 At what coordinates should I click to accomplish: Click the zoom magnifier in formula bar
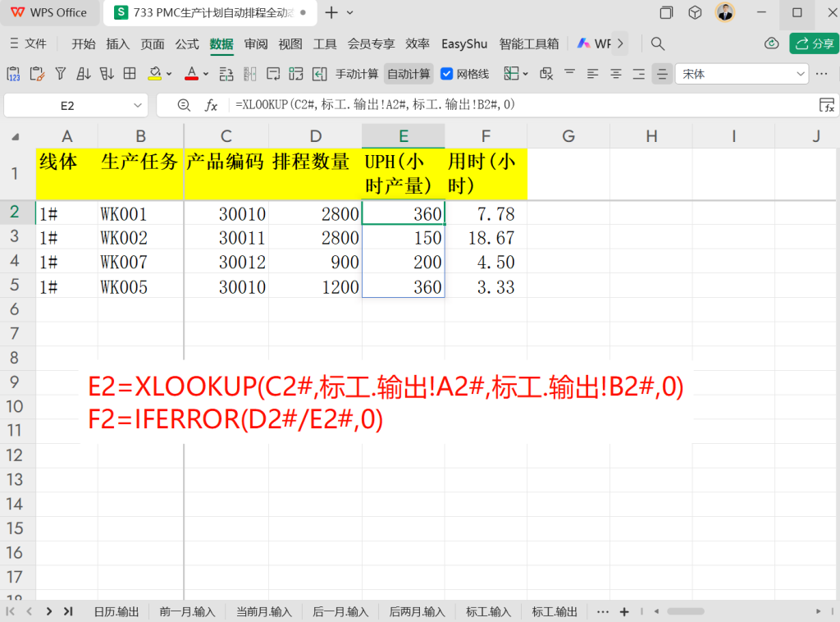point(184,105)
